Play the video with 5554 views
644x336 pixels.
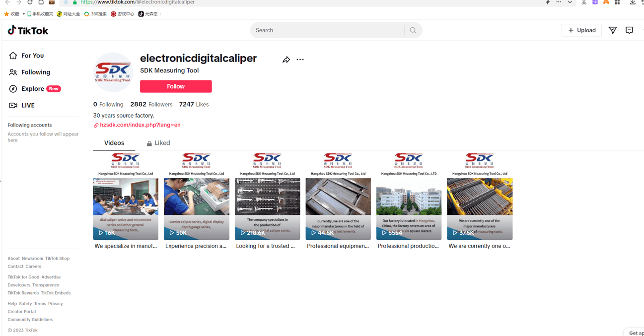(409, 197)
